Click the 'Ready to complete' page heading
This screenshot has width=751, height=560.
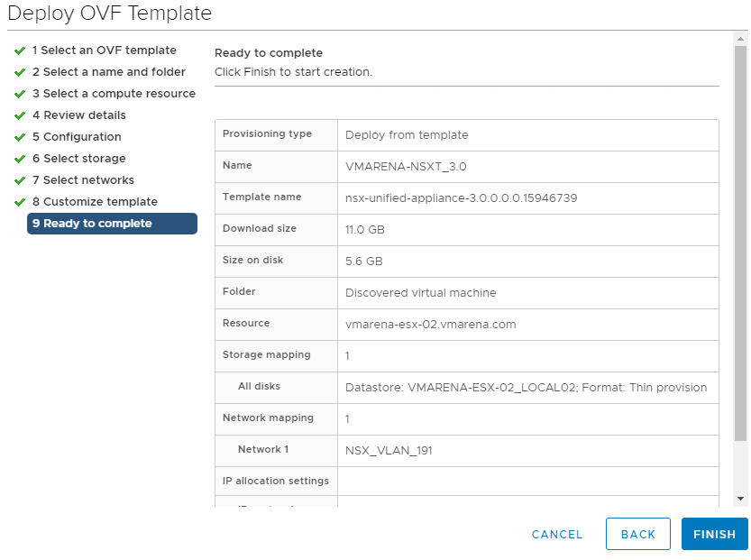269,53
